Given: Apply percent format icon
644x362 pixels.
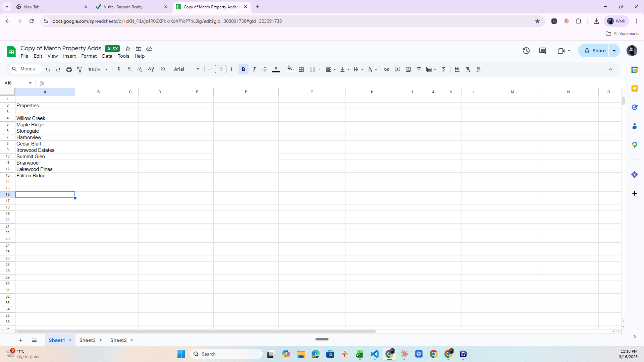Looking at the screenshot, I should [x=129, y=69].
